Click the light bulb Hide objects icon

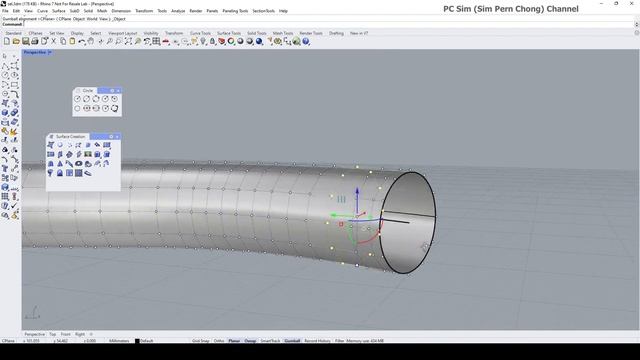pyautogui.click(x=203, y=41)
